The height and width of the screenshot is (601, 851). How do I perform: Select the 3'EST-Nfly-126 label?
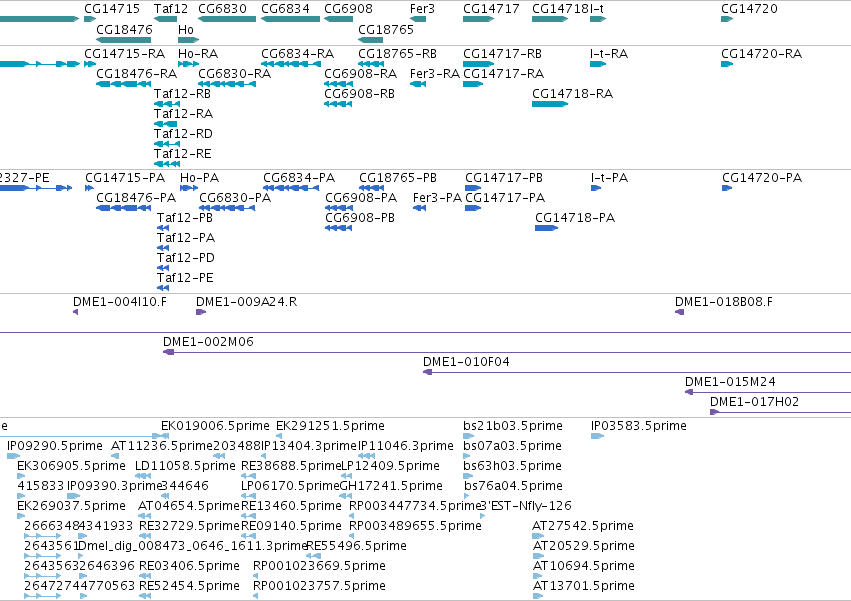[526, 506]
